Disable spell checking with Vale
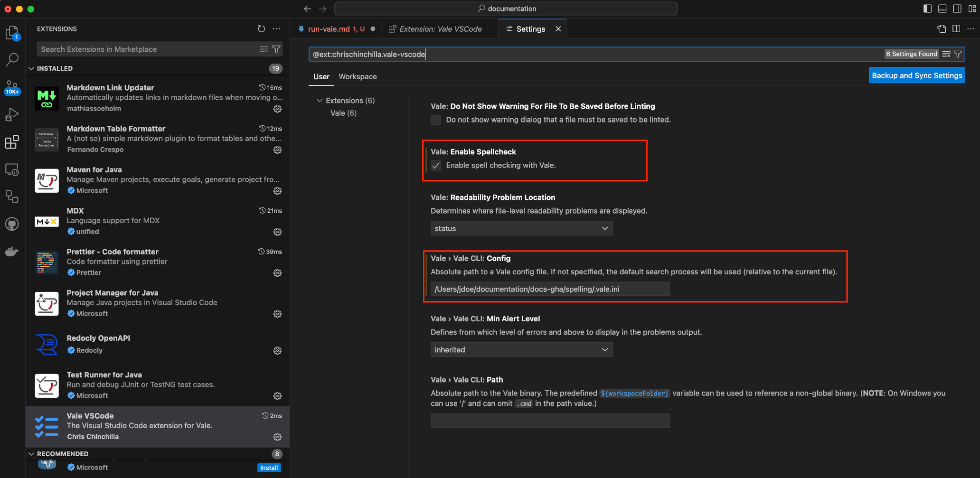Viewport: 980px width, 478px height. (435, 165)
